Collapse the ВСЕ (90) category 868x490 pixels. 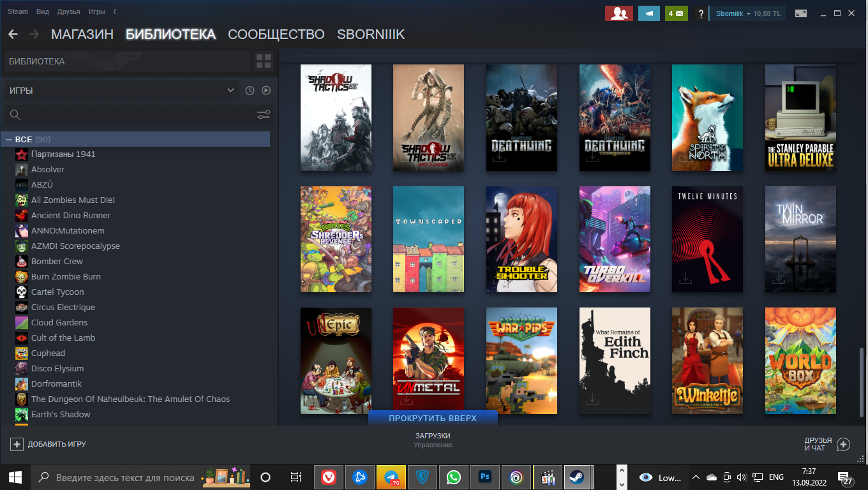point(9,139)
